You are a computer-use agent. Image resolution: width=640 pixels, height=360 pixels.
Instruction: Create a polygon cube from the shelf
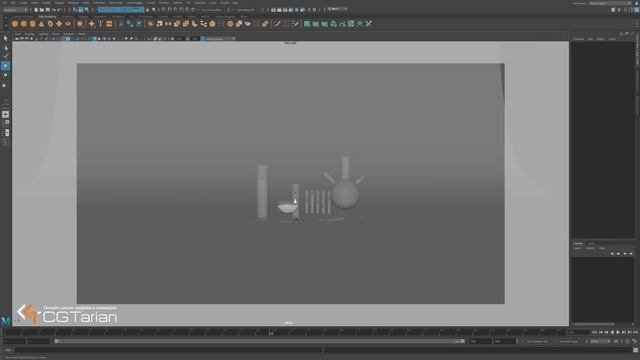point(24,24)
